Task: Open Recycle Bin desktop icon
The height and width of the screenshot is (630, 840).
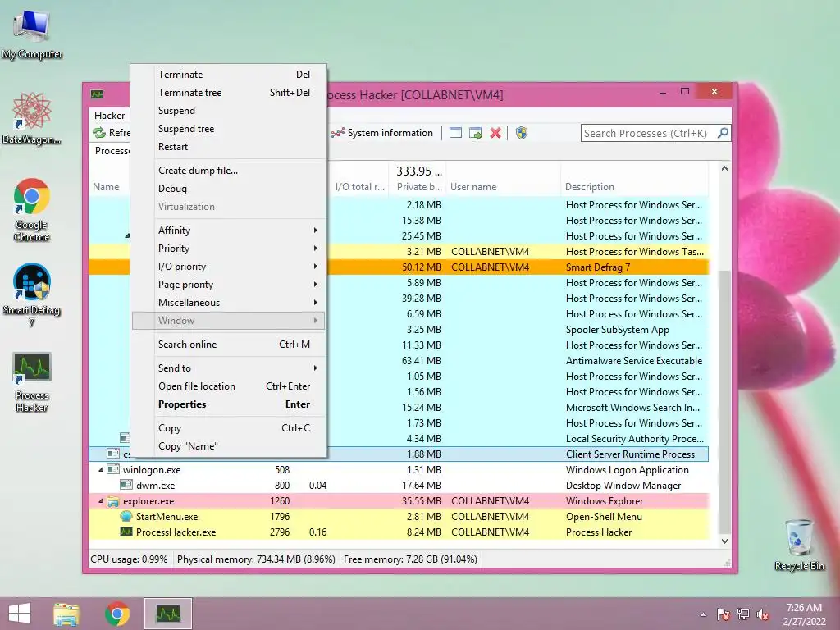Action: 799,545
